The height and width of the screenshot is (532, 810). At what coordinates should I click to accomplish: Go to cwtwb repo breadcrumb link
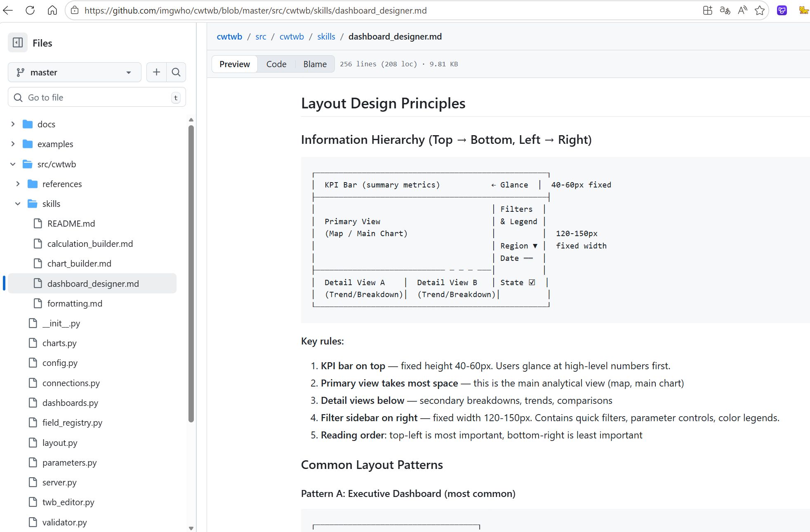pos(229,37)
